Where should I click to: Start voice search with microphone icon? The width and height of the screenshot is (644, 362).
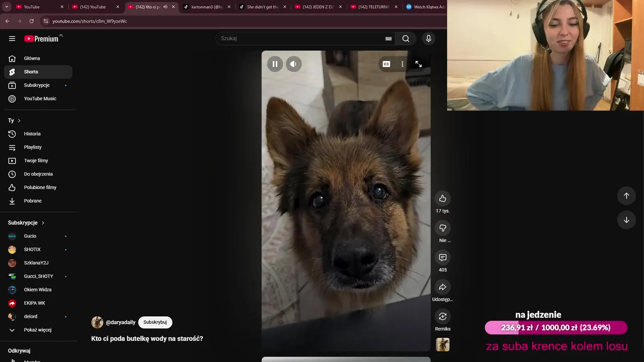(429, 39)
